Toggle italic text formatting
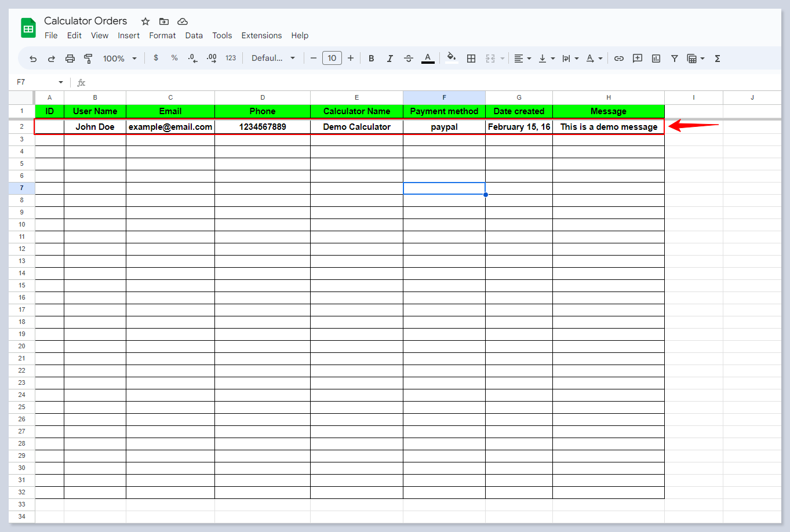The image size is (790, 532). pyautogui.click(x=390, y=59)
